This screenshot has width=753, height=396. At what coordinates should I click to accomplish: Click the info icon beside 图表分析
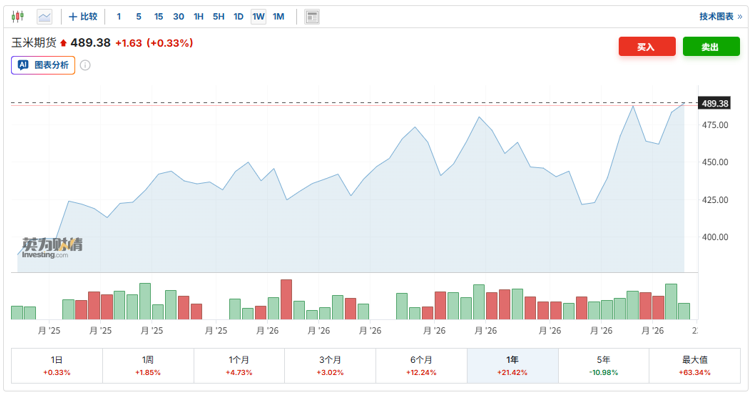pos(85,65)
